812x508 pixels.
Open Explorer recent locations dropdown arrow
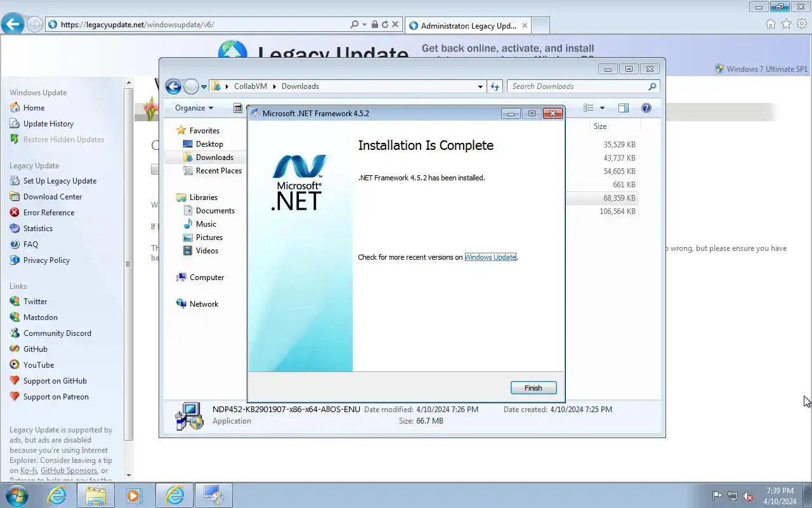pos(204,87)
